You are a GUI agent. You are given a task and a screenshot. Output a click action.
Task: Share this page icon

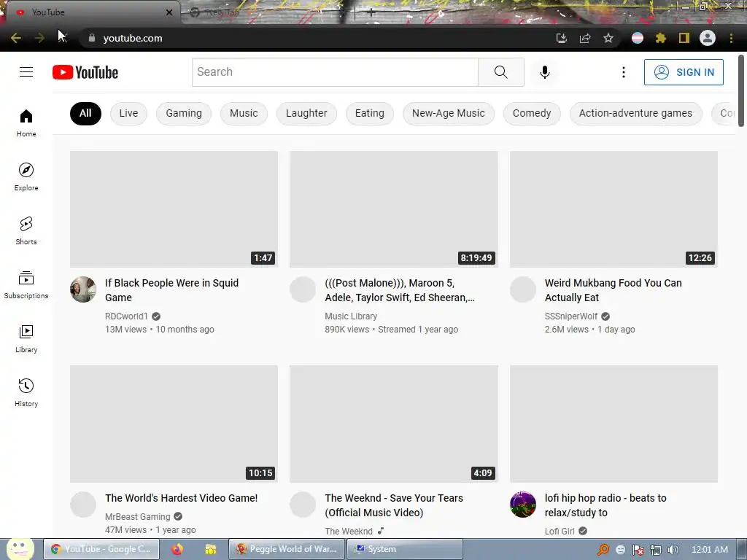click(585, 38)
